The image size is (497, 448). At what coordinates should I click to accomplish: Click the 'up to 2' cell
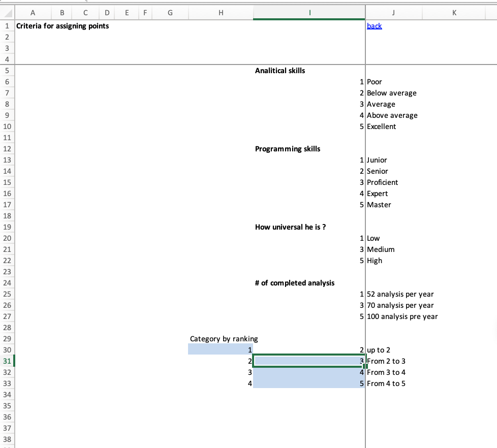pyautogui.click(x=379, y=350)
